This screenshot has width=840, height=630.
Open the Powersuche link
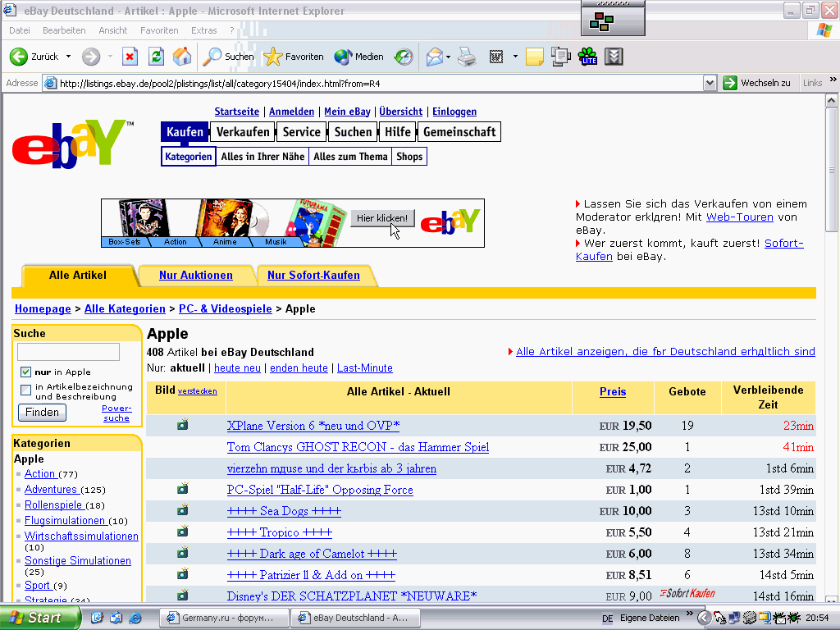click(x=116, y=413)
